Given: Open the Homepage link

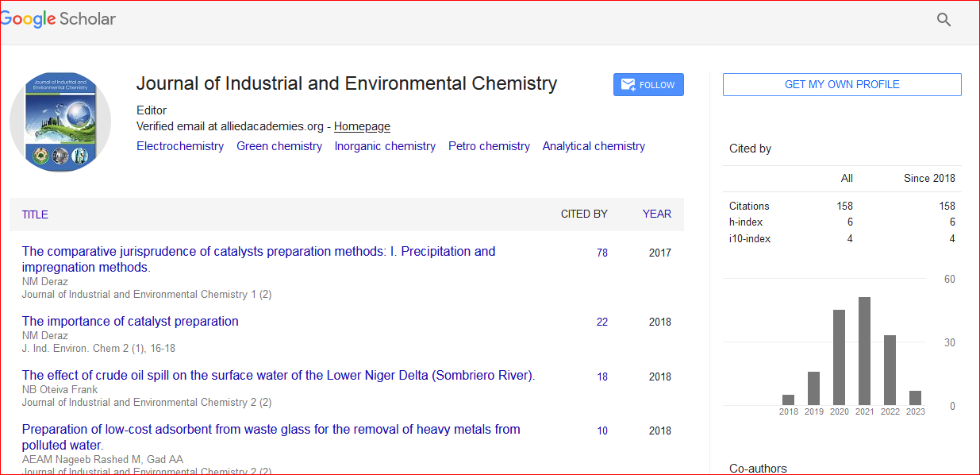Looking at the screenshot, I should 362,126.
